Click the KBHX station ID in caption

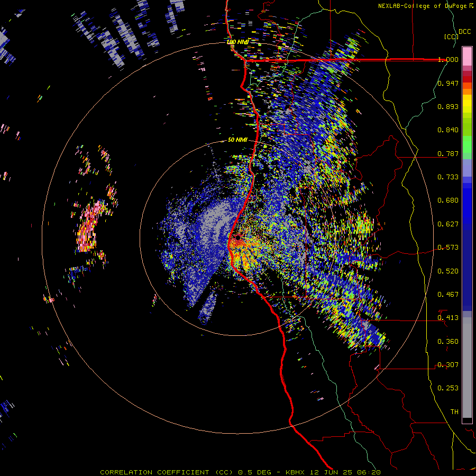[x=296, y=472]
